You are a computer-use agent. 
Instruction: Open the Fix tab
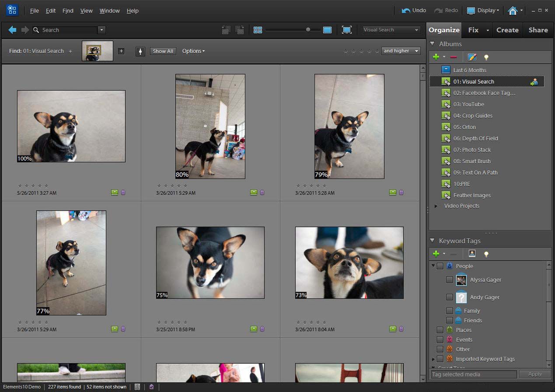point(473,30)
